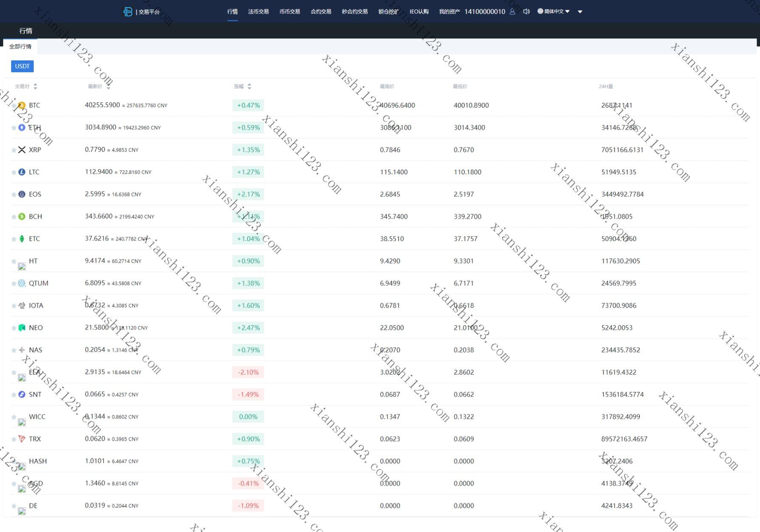Favorite LTC with its star

pos(14,172)
